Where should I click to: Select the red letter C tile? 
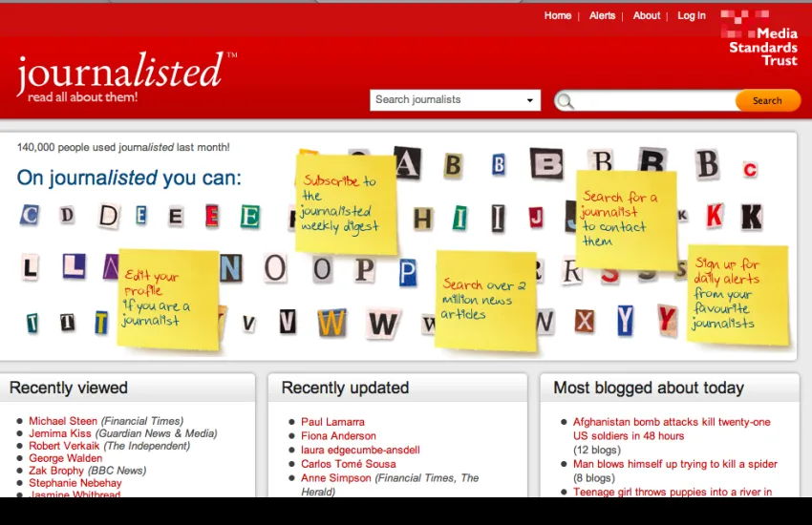[x=749, y=169]
